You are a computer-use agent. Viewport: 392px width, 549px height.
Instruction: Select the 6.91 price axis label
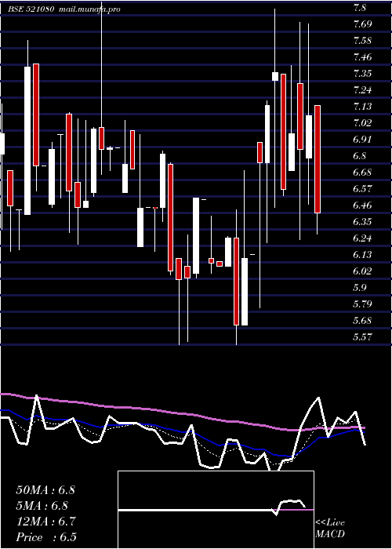coord(362,140)
